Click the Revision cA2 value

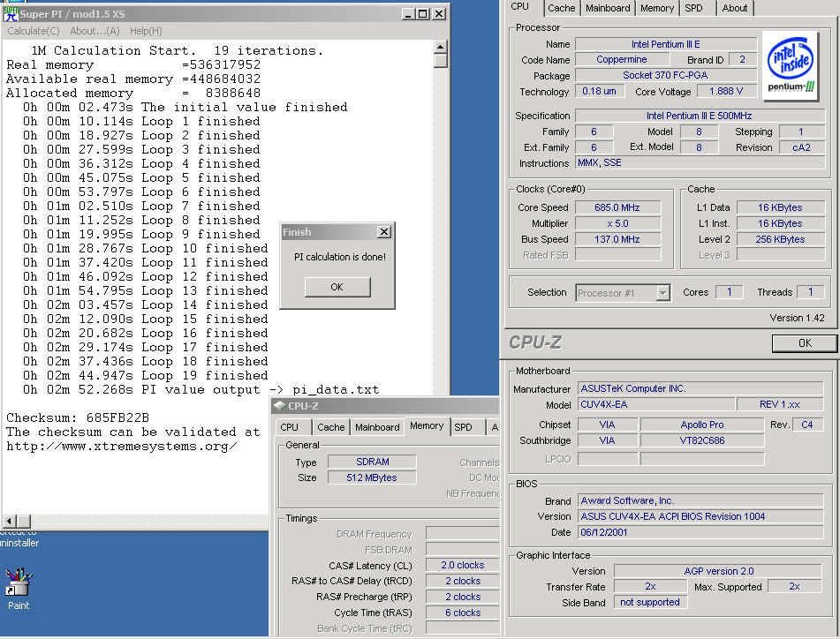pyautogui.click(x=801, y=147)
